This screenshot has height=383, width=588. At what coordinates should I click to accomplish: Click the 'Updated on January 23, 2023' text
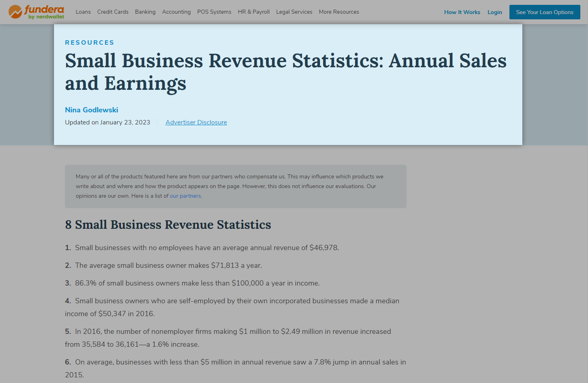point(108,122)
